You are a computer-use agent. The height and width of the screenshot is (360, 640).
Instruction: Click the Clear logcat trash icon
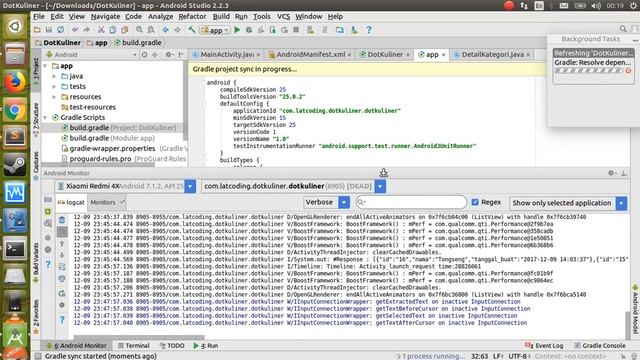click(62, 220)
